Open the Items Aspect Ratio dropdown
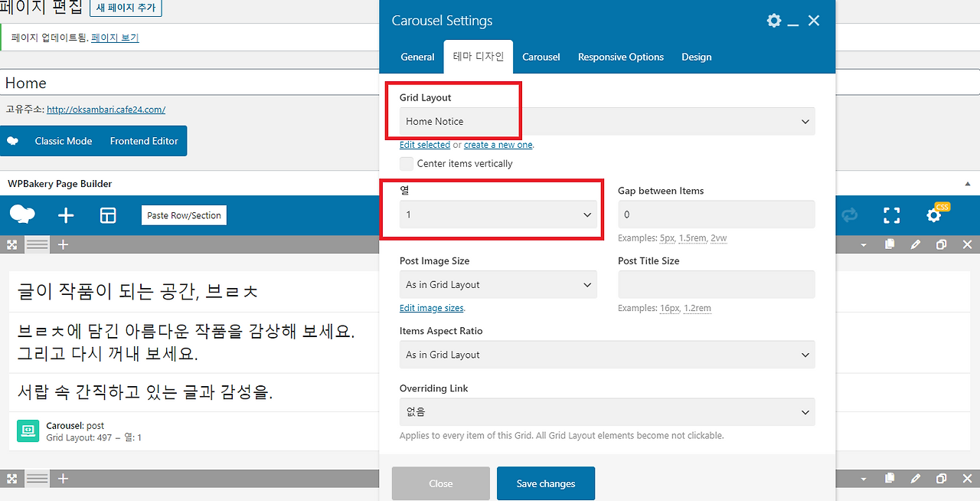This screenshot has height=501, width=980. [x=607, y=355]
